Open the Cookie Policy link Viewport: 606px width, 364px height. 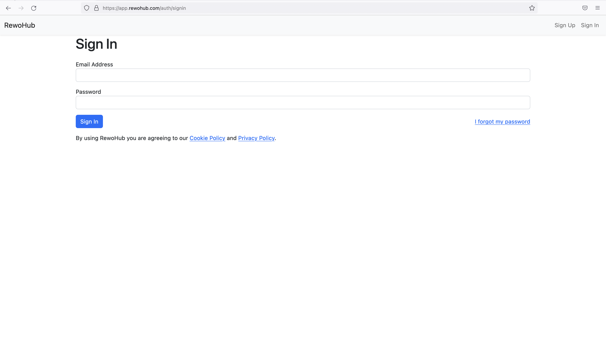point(207,138)
